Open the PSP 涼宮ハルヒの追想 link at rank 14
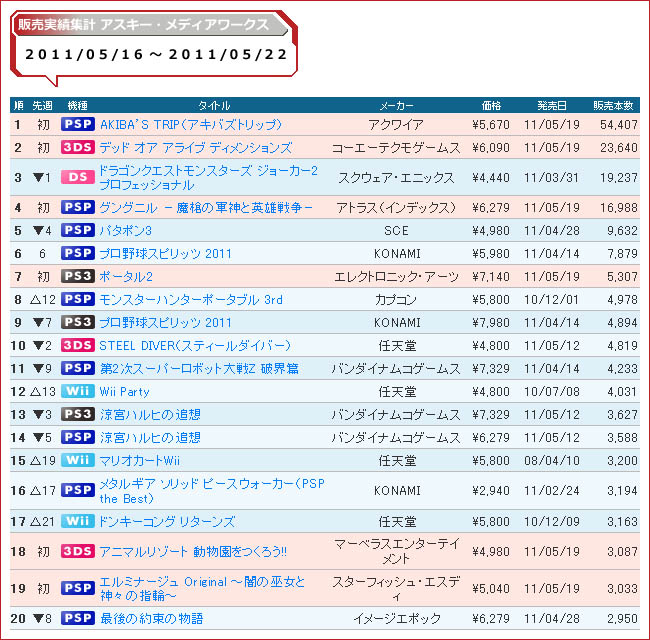 point(150,437)
